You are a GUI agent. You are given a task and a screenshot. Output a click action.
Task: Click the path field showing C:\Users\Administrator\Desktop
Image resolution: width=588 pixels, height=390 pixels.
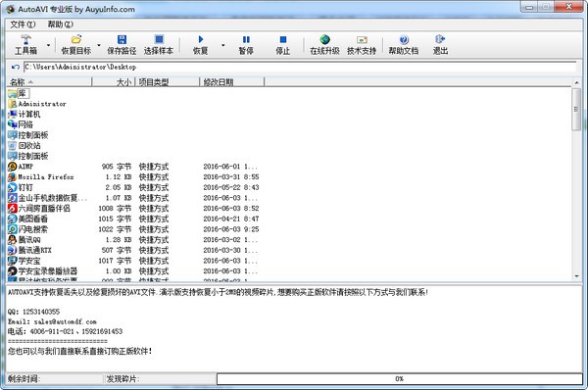click(300, 67)
